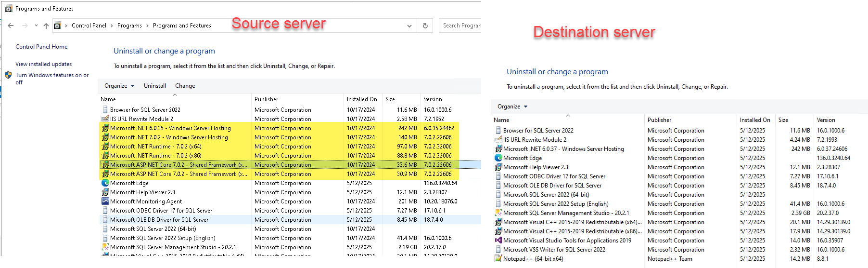Click the Microsoft Help Viewer 2.3 icon in the source list
The width and height of the screenshot is (868, 268).
(x=105, y=192)
